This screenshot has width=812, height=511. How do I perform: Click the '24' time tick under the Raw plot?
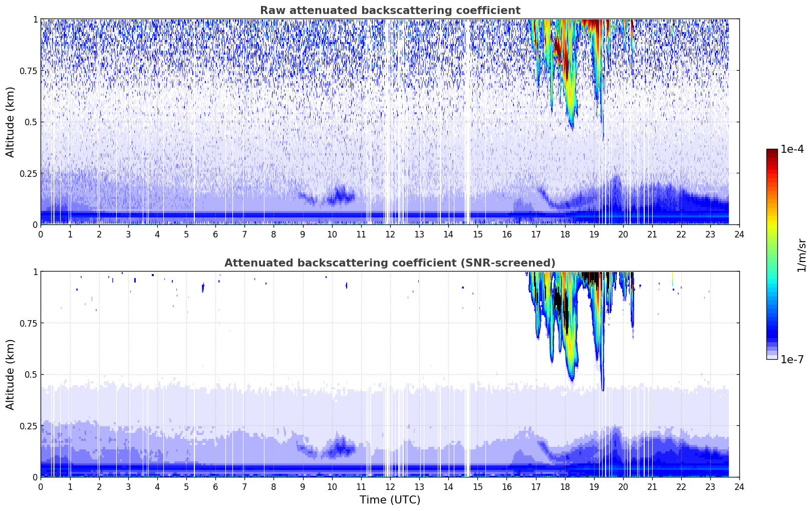click(x=739, y=234)
